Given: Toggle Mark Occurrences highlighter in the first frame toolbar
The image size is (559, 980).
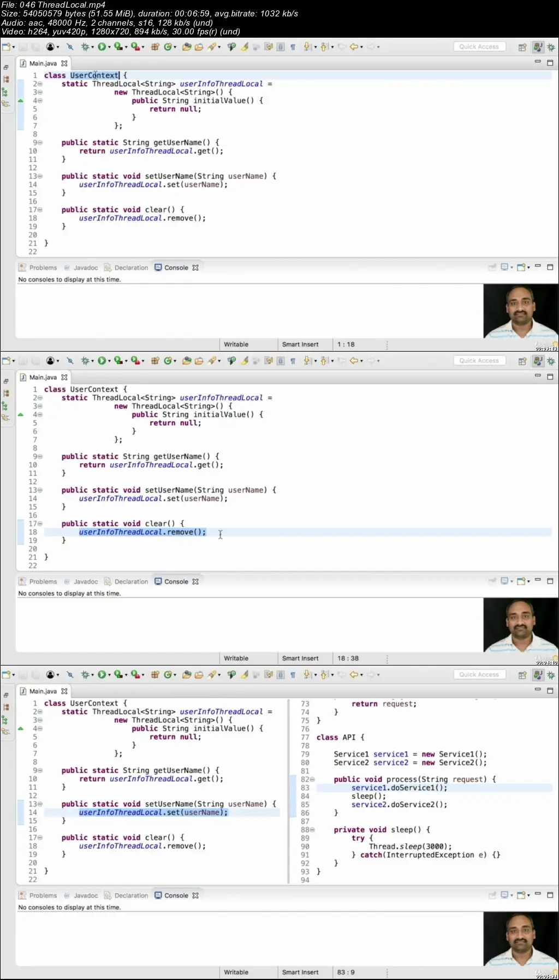Looking at the screenshot, I should point(245,47).
